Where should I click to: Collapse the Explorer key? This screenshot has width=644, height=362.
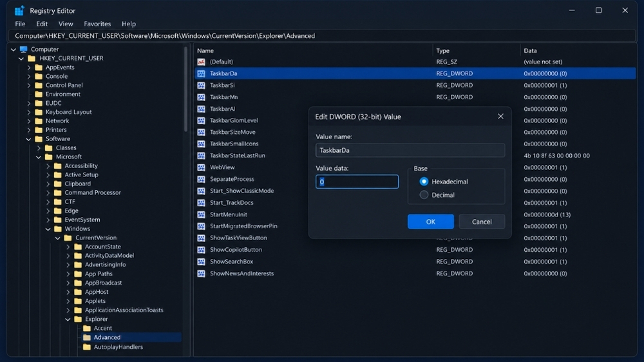click(68, 319)
